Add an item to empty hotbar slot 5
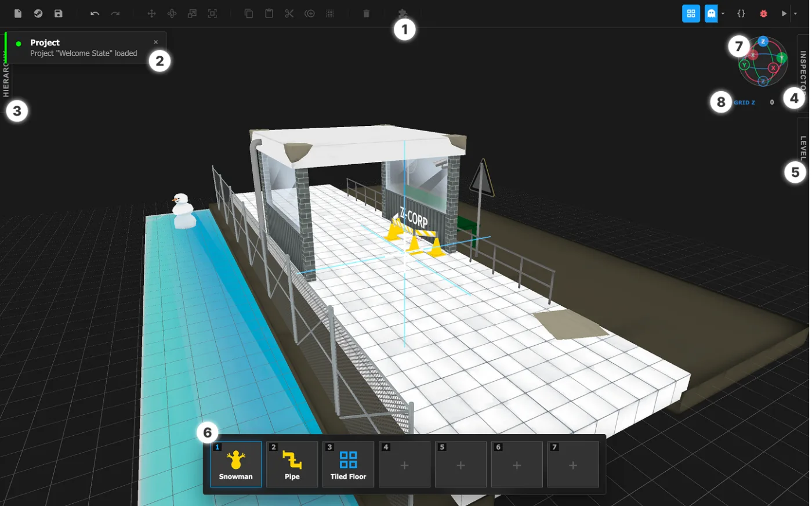This screenshot has width=812, height=506. tap(461, 464)
